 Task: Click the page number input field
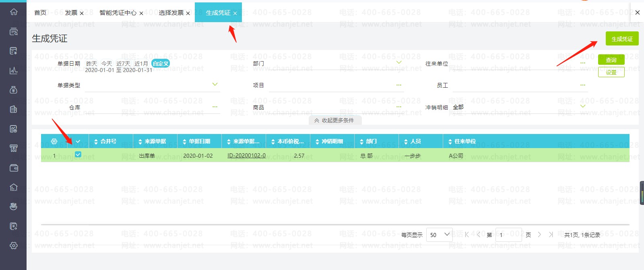(x=509, y=235)
